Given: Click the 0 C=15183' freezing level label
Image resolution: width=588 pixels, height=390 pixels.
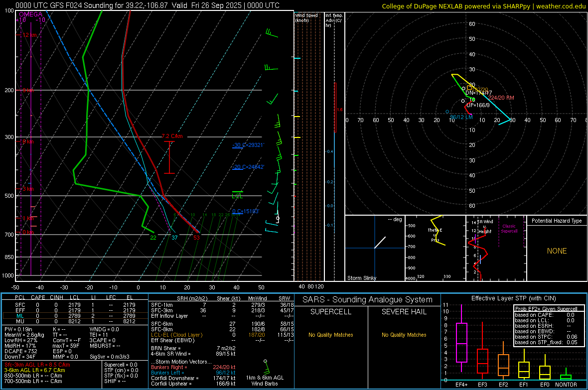Looking at the screenshot, I should coord(246,212).
